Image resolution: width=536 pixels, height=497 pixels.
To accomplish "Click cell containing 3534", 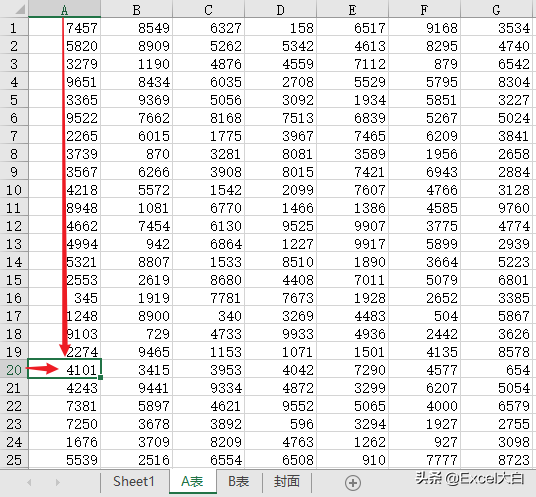I will pos(497,28).
